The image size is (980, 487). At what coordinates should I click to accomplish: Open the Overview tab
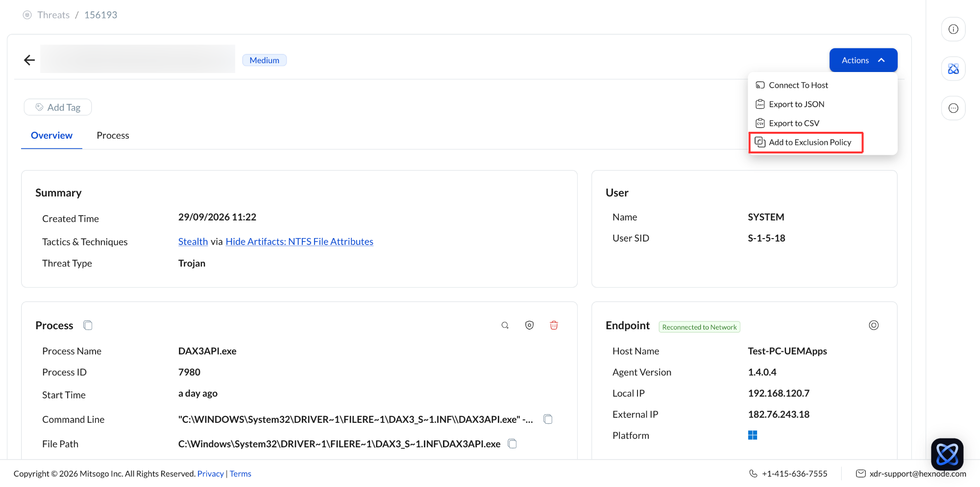point(51,136)
